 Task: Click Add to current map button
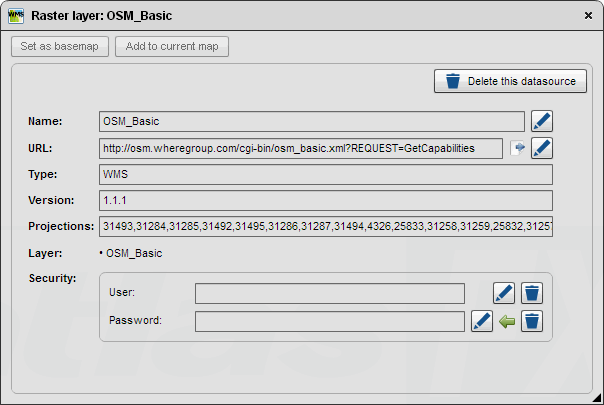click(172, 47)
